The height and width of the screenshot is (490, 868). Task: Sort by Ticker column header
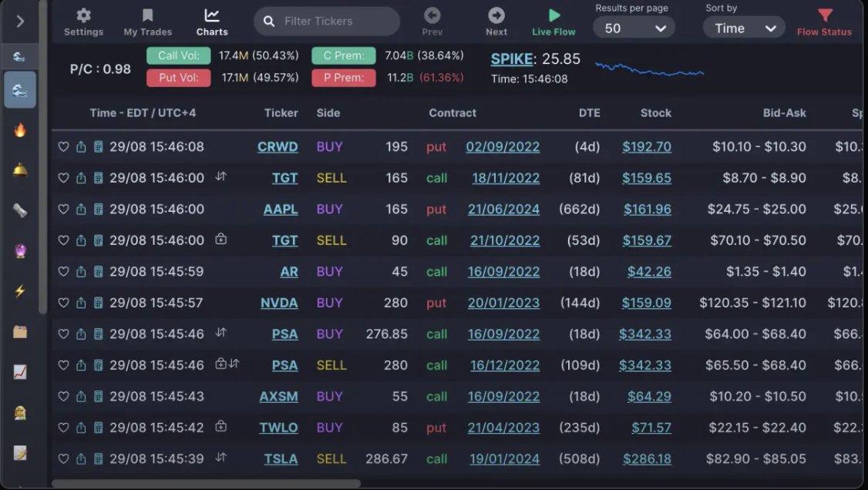coord(281,112)
